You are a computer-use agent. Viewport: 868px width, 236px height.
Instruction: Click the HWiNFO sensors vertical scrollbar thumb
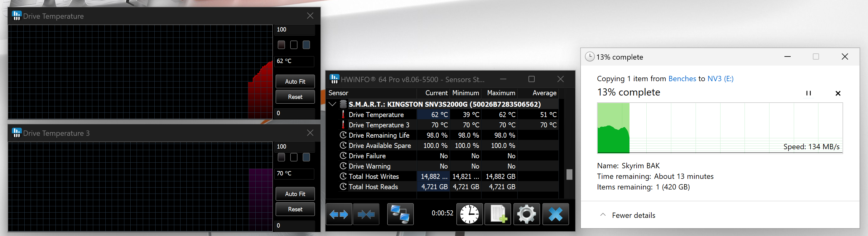coord(569,174)
